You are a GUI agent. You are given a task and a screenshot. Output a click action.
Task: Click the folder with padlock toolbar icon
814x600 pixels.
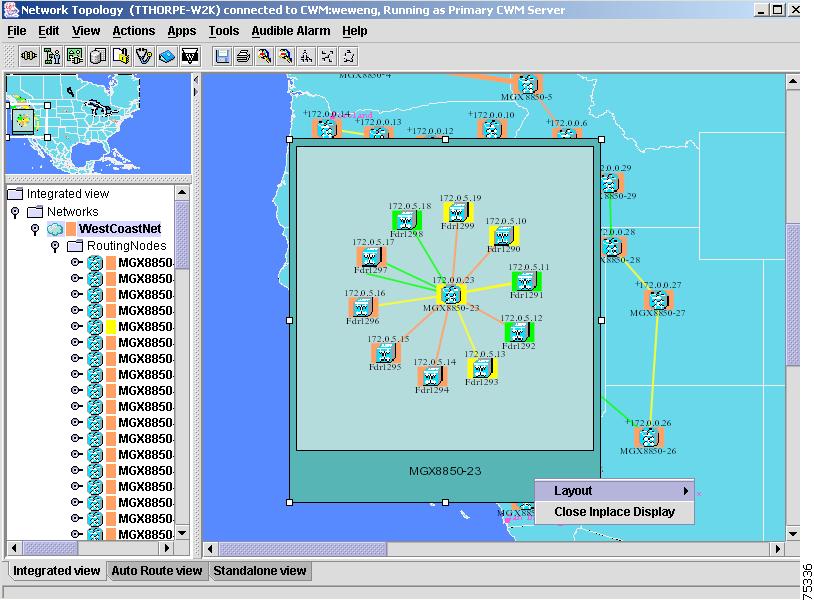(121, 56)
